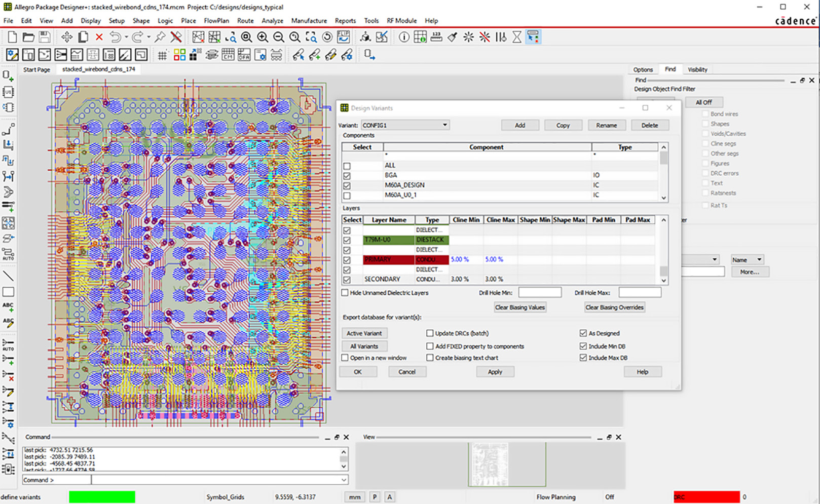Viewport: 820px width, 504px height.
Task: Toggle the grid display icon
Action: click(x=162, y=55)
